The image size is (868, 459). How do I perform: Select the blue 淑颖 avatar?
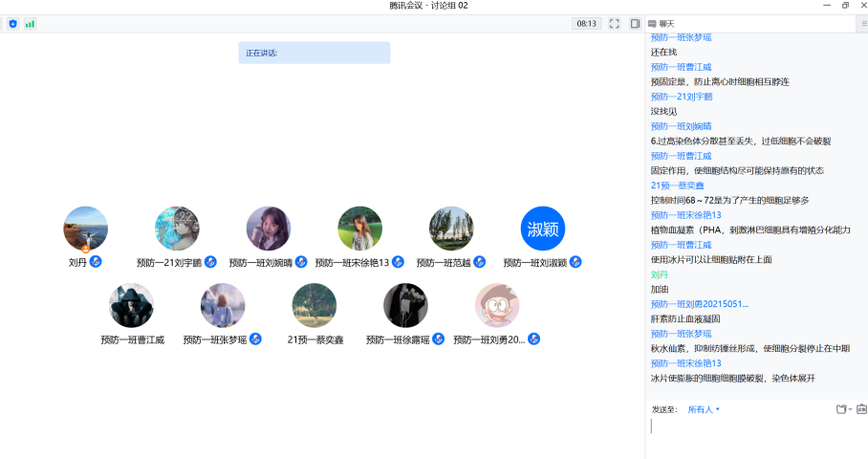point(543,229)
